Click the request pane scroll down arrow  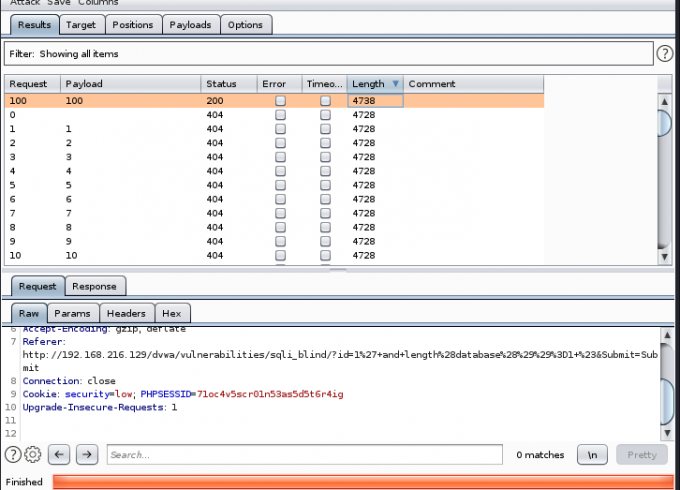point(667,432)
